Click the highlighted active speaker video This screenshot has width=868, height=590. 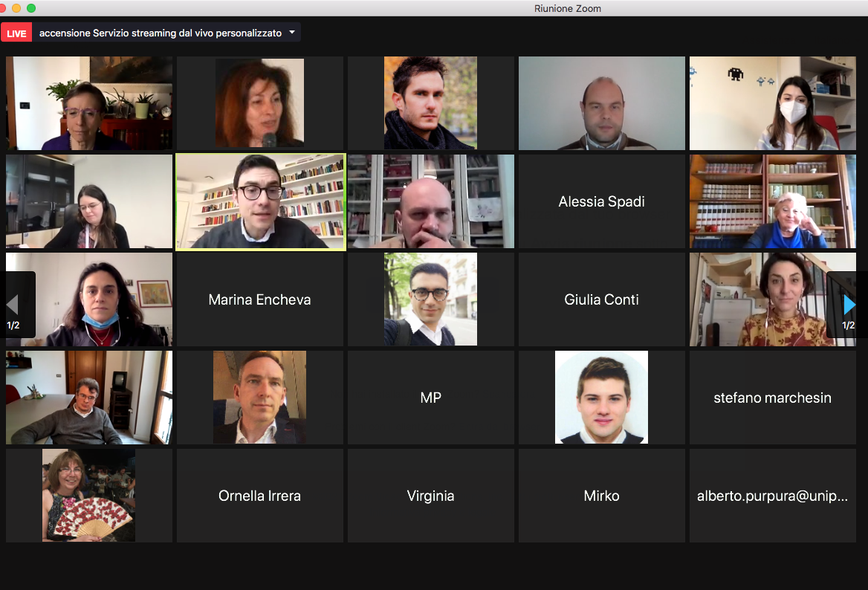[x=261, y=202]
